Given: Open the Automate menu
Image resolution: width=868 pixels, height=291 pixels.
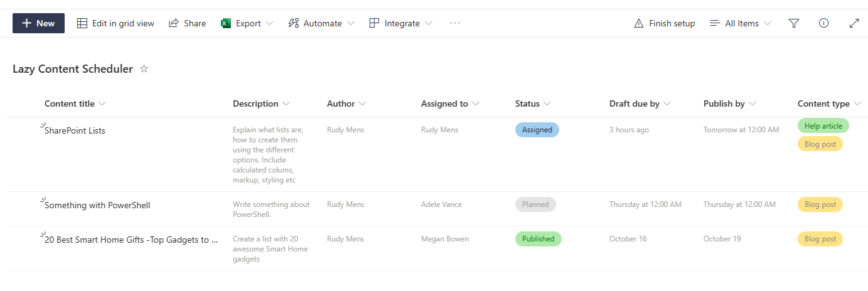Looking at the screenshot, I should [321, 23].
